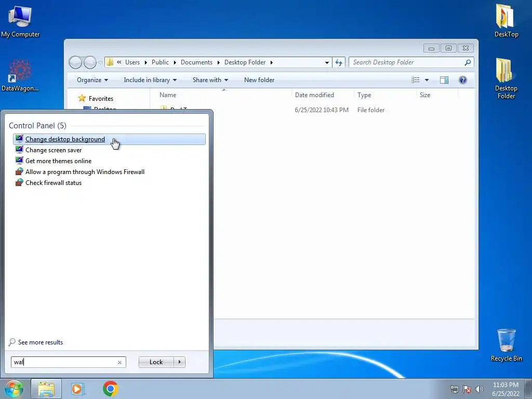This screenshot has height=399, width=532.
Task: Expand the view options dropdown arrow
Action: [427, 80]
